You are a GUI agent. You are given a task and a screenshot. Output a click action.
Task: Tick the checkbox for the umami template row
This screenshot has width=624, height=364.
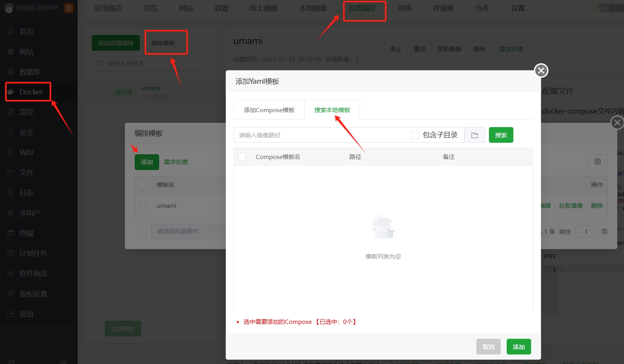pyautogui.click(x=143, y=205)
